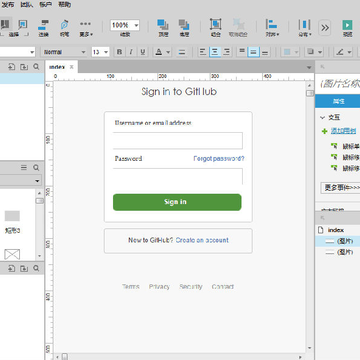Open the 发布 (Publish) menu
The height and width of the screenshot is (360, 360).
(x=8, y=5)
